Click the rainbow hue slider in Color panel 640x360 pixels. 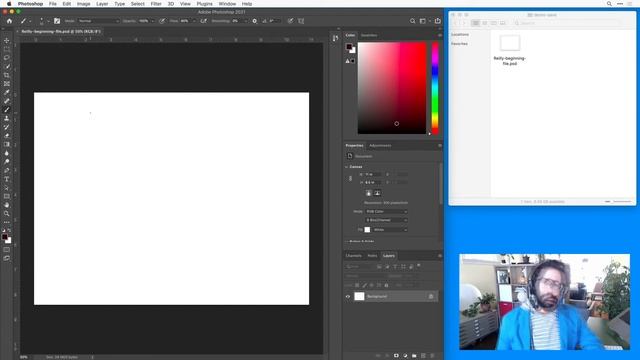[435, 88]
